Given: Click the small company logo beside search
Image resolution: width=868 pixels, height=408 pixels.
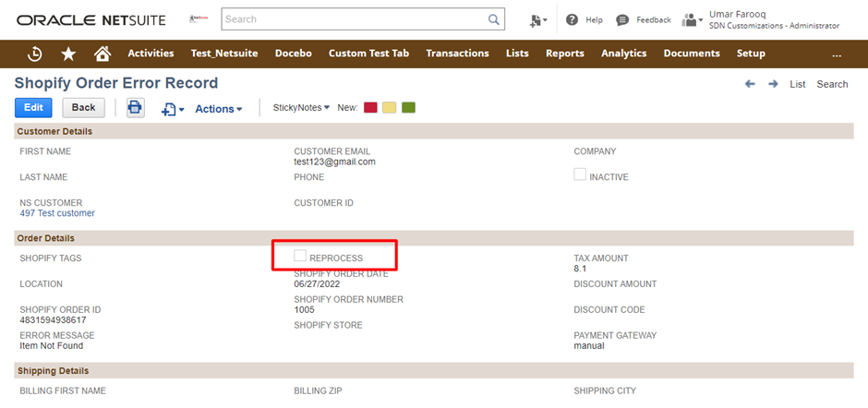Looking at the screenshot, I should tap(199, 18).
